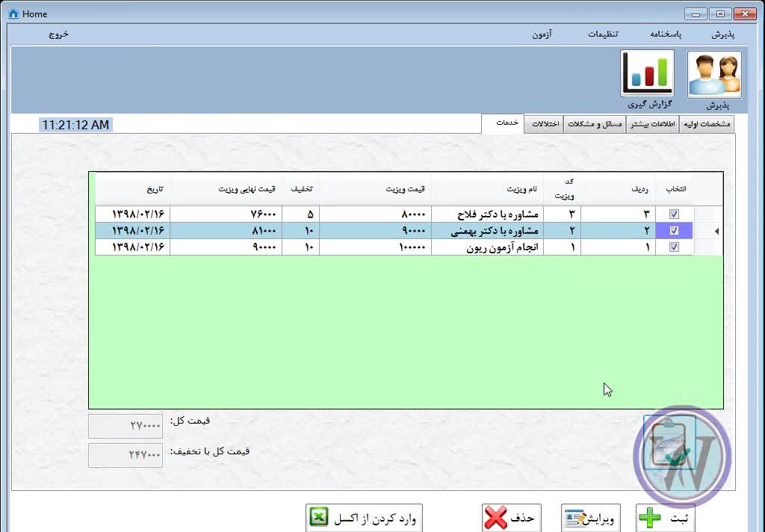The image size is (765, 532).
Task: Open the پاسخنامه menu
Action: tap(665, 34)
